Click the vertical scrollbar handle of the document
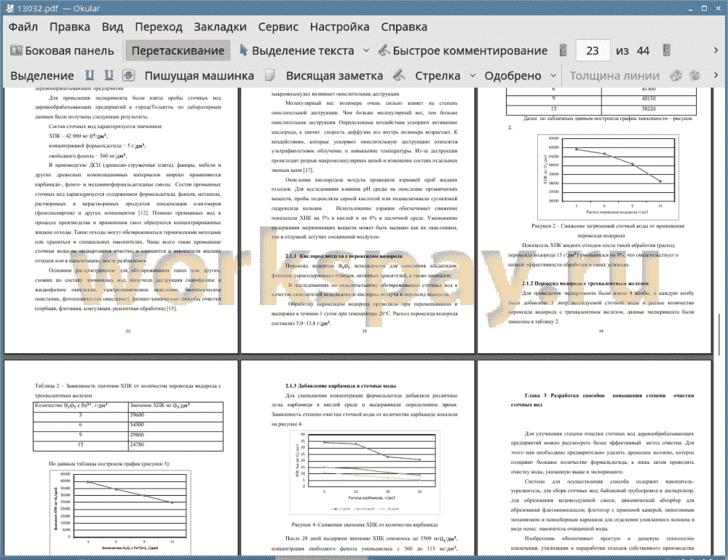Viewport: 728px width, 560px height. [x=719, y=335]
